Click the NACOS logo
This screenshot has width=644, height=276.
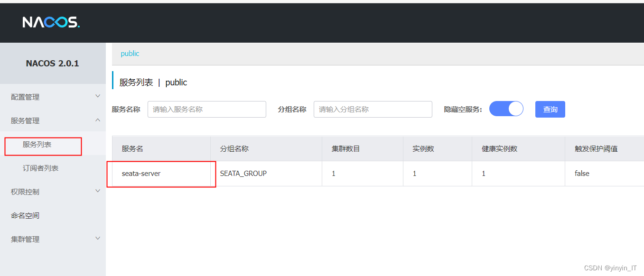click(x=51, y=22)
